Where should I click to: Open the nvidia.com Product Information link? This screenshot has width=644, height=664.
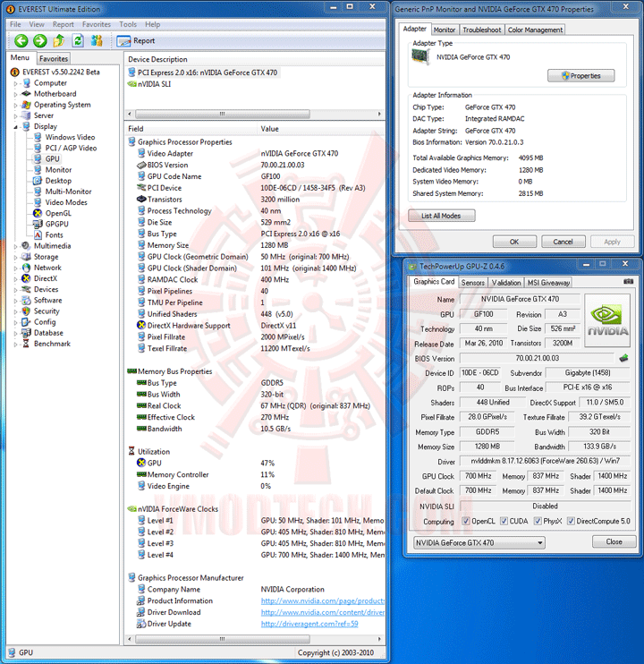pos(322,600)
